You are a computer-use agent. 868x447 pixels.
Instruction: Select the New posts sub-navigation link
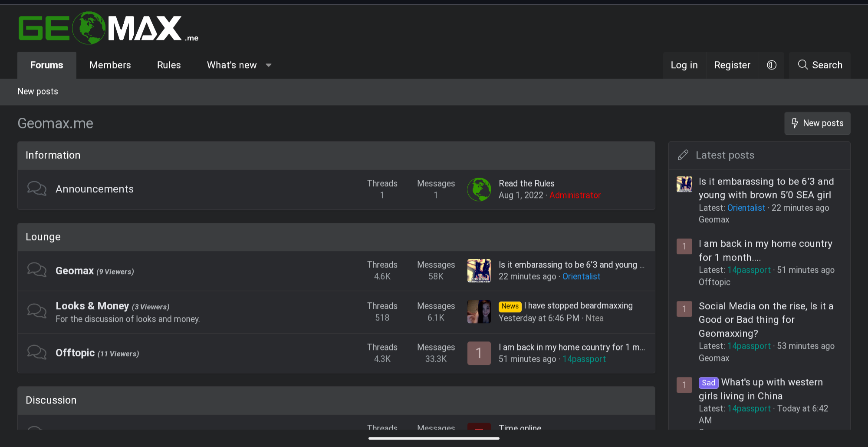(38, 92)
